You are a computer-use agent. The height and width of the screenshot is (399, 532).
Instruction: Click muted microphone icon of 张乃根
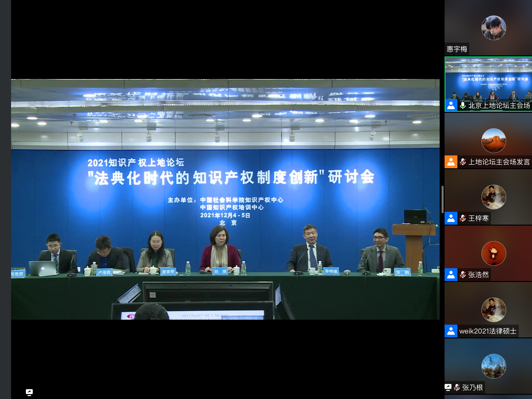pyautogui.click(x=457, y=387)
